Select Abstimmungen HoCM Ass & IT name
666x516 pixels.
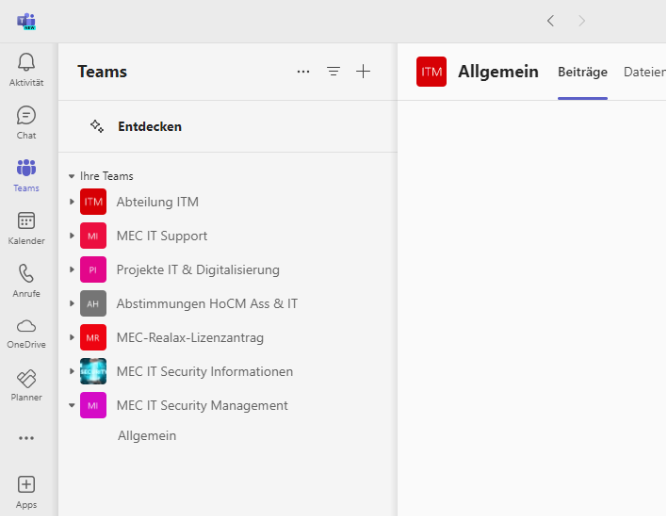click(207, 304)
